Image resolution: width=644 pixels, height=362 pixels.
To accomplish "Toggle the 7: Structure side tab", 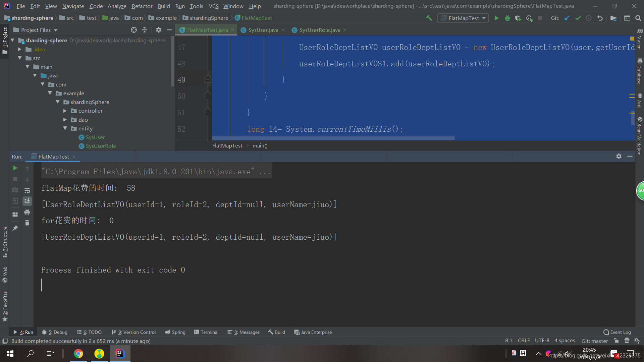I will click(x=5, y=242).
